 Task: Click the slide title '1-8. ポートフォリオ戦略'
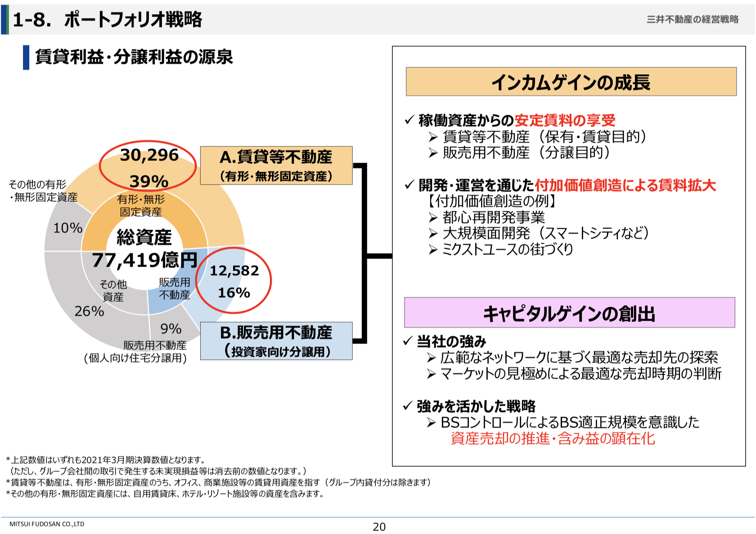pyautogui.click(x=108, y=20)
